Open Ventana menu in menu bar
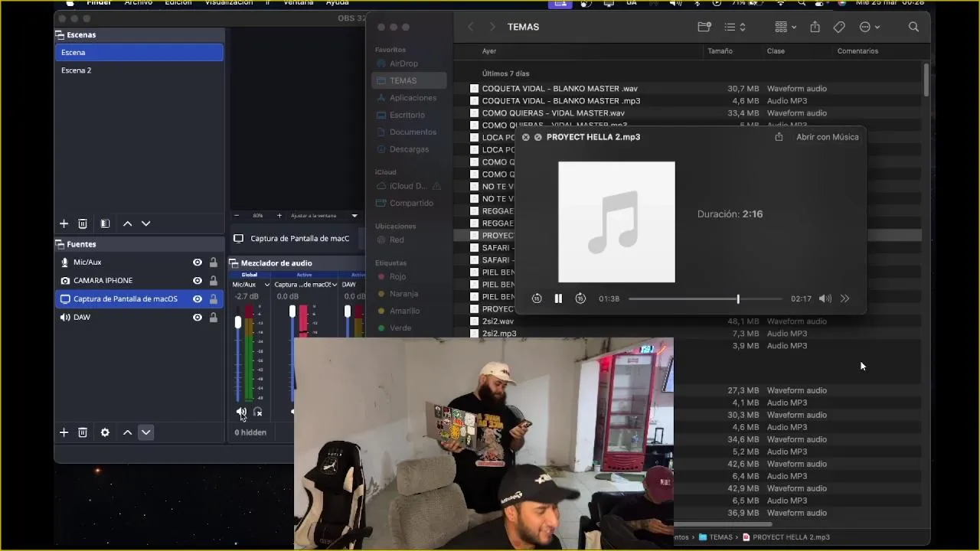Image resolution: width=980 pixels, height=551 pixels. click(x=299, y=3)
